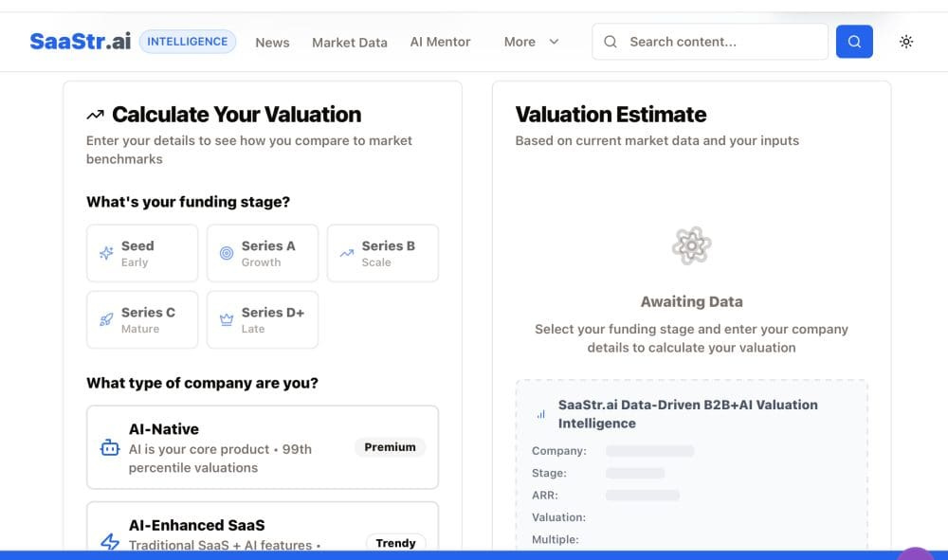Screen dimensions: 948x560
Task: Click the 'Valuation:' label
Action: [558, 517]
